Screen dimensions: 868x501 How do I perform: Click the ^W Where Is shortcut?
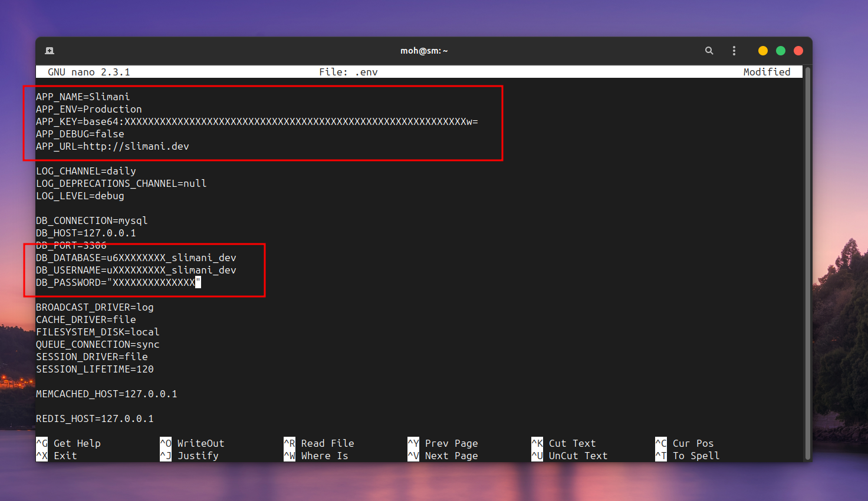(316, 456)
